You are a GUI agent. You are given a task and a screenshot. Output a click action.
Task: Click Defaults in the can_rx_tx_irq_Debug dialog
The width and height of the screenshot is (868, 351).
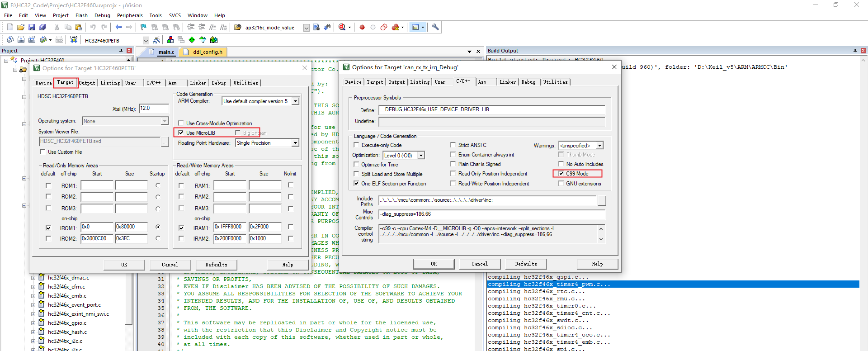[x=526, y=264]
